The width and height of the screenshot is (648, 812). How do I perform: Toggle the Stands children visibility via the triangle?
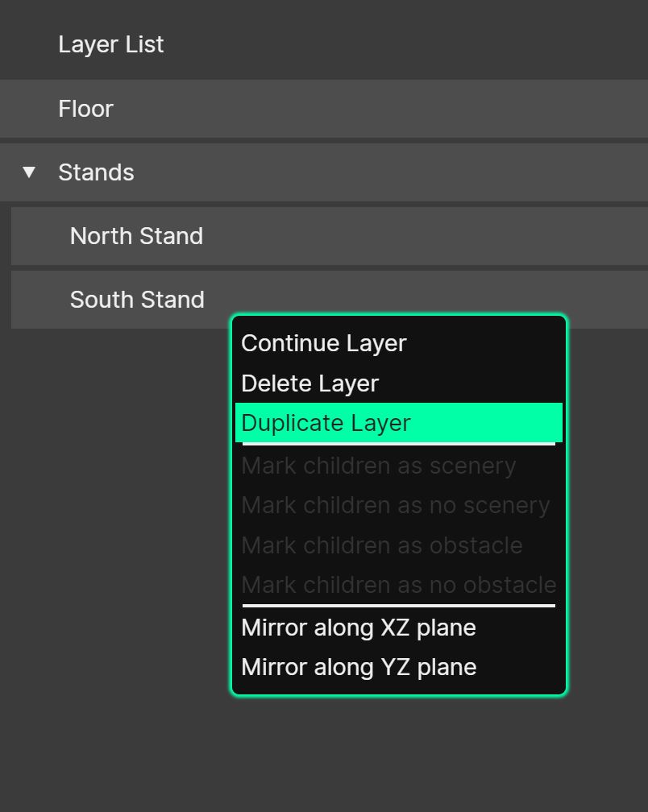(x=29, y=172)
